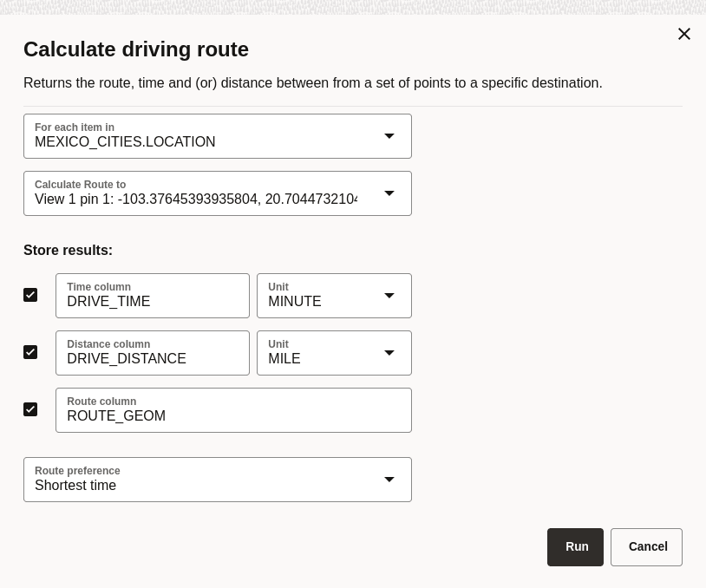Toggle the Distance column checkbox
This screenshot has height=588, width=706.
30,352
